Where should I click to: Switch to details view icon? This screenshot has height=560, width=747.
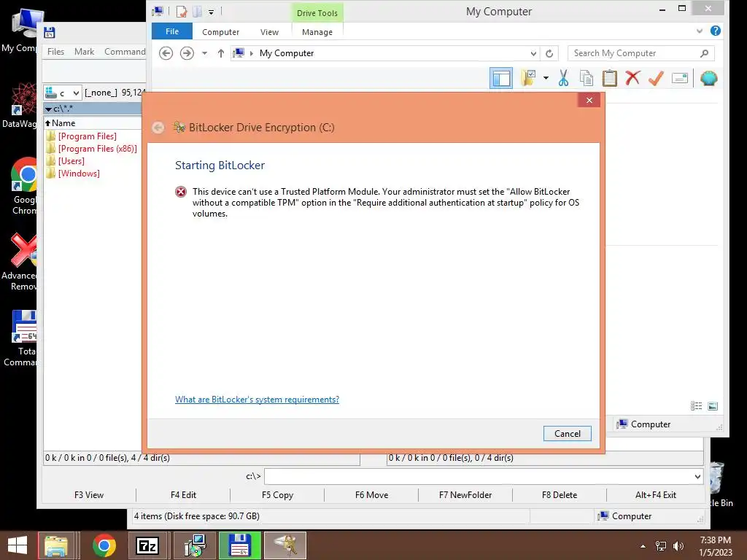(696, 405)
